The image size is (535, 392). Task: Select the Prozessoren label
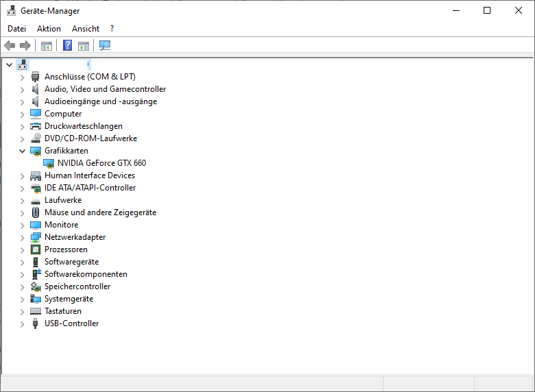pos(66,249)
